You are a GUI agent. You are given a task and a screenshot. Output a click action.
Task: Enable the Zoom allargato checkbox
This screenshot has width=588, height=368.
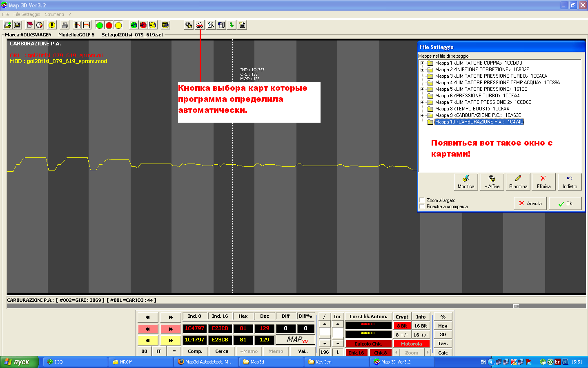pos(422,200)
